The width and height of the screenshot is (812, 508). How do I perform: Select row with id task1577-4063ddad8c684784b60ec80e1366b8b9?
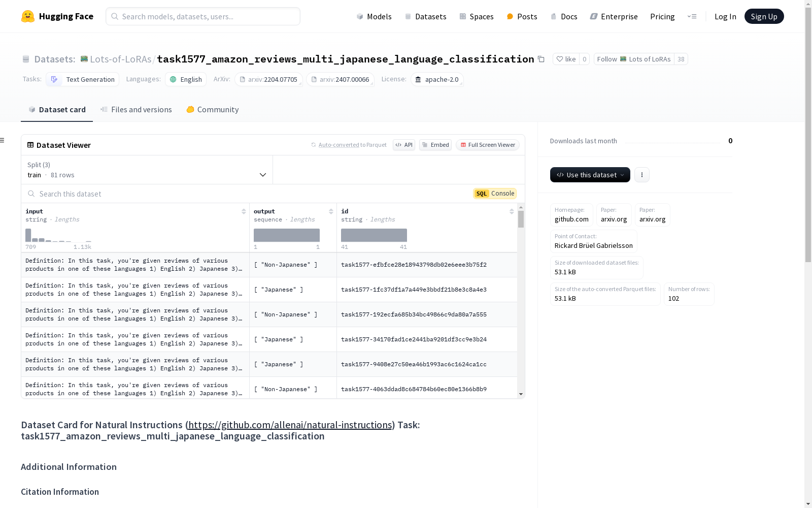tap(269, 388)
